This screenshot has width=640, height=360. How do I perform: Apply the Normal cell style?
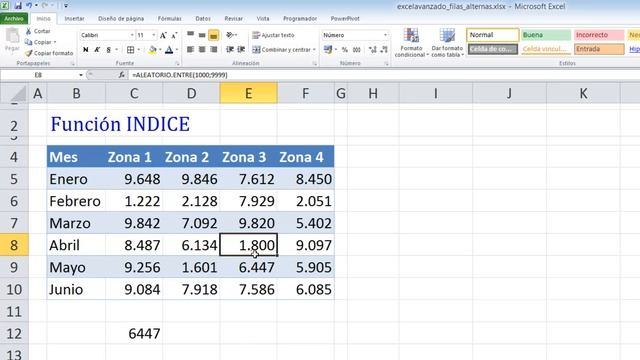[x=493, y=35]
